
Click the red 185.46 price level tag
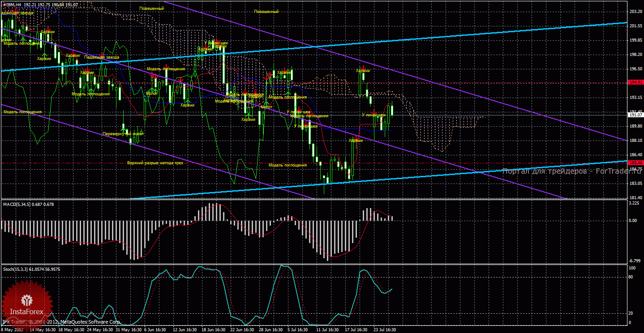(x=635, y=163)
